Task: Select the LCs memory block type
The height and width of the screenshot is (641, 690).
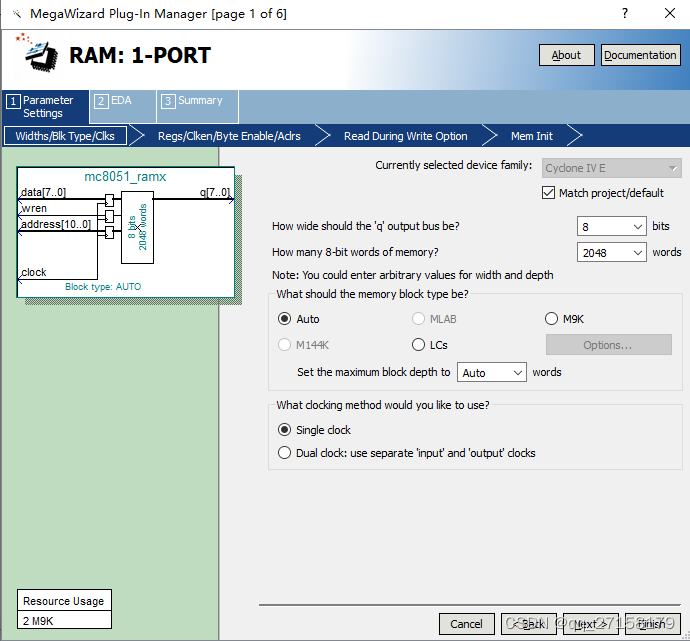Action: tap(418, 344)
